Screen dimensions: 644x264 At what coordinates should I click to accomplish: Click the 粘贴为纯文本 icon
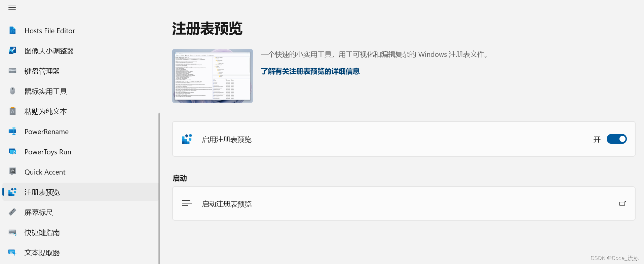point(12,111)
